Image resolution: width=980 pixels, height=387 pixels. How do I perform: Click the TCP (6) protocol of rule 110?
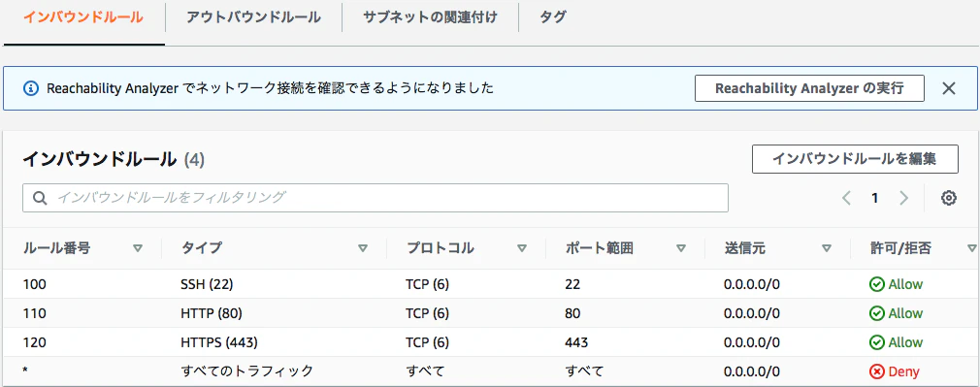[428, 313]
